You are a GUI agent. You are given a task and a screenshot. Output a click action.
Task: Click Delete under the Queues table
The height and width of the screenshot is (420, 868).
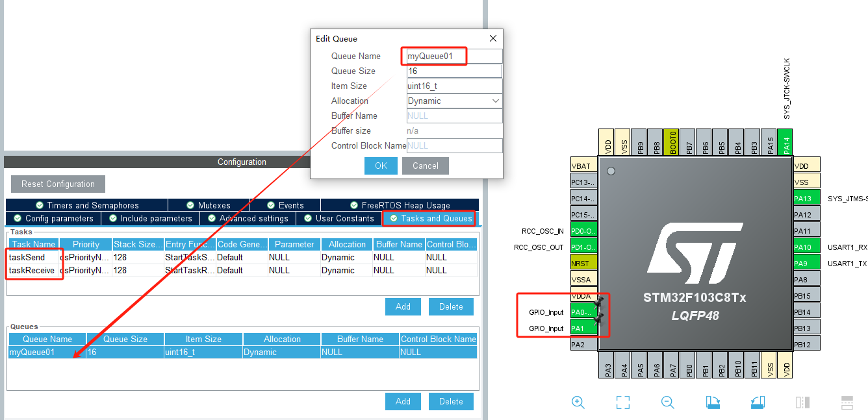point(451,401)
